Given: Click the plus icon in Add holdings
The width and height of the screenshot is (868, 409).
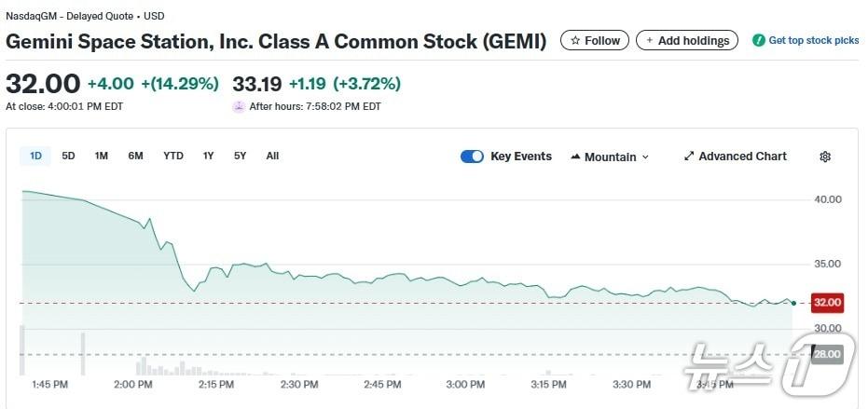Looking at the screenshot, I should click(x=650, y=41).
